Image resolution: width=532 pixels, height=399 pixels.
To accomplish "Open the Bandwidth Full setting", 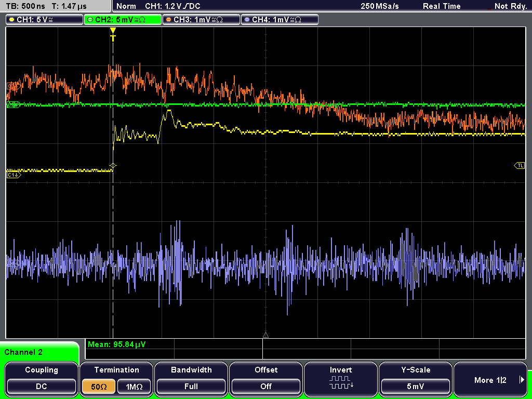I will (x=191, y=379).
